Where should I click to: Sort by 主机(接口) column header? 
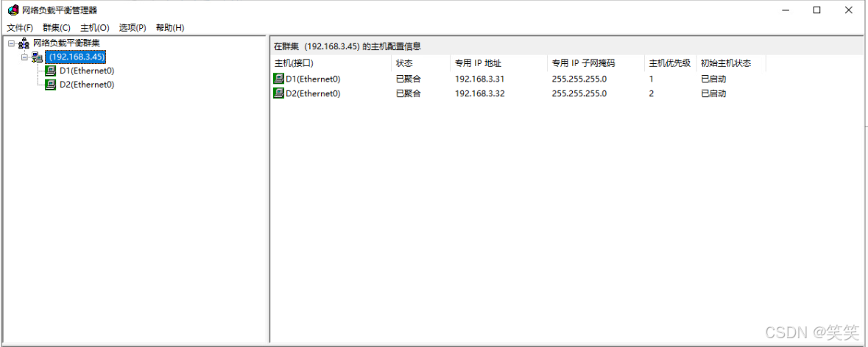[330, 63]
